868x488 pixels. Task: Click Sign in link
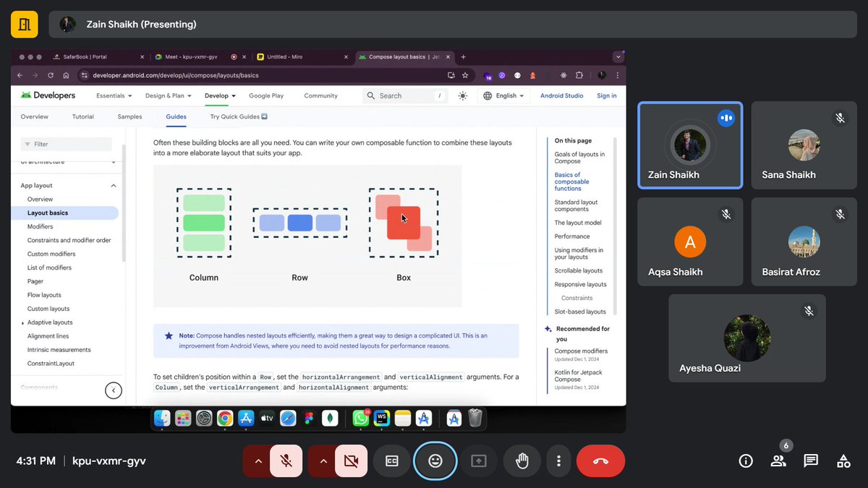coord(607,95)
